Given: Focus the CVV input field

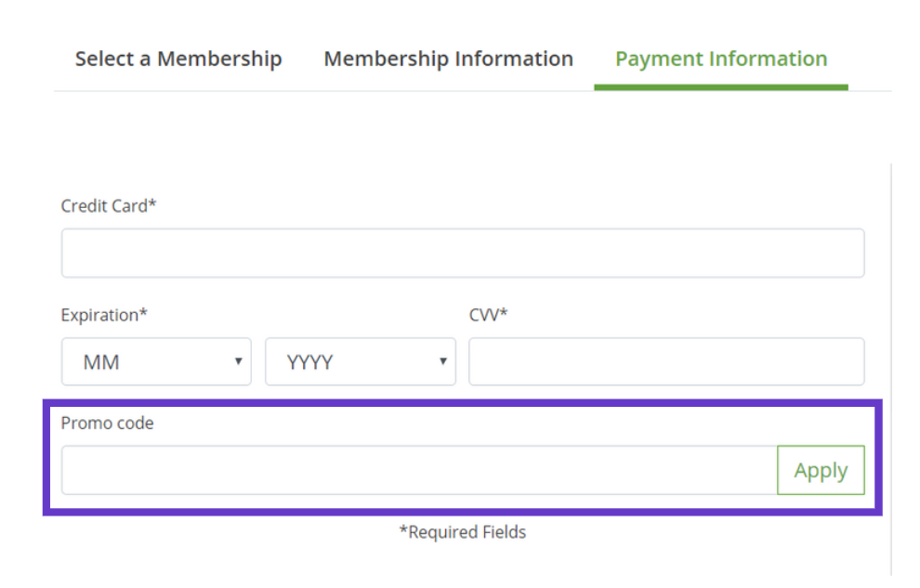Looking at the screenshot, I should pyautogui.click(x=665, y=361).
